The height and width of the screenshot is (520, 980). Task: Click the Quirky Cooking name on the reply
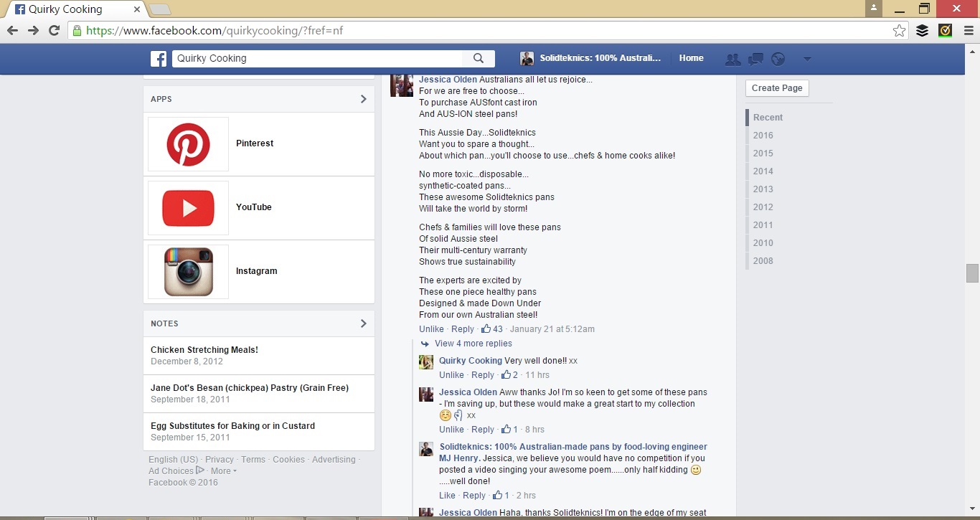point(471,361)
